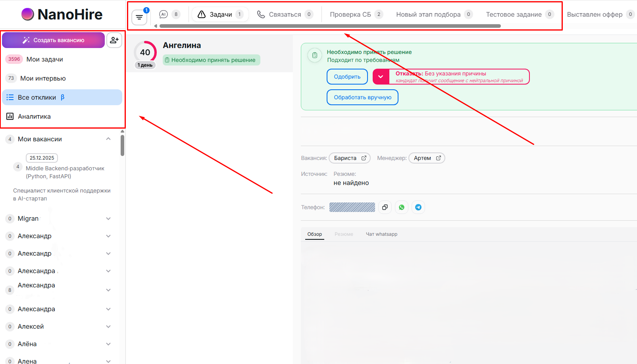The height and width of the screenshot is (364, 637).
Task: Copy the candidate's phone number
Action: point(385,207)
